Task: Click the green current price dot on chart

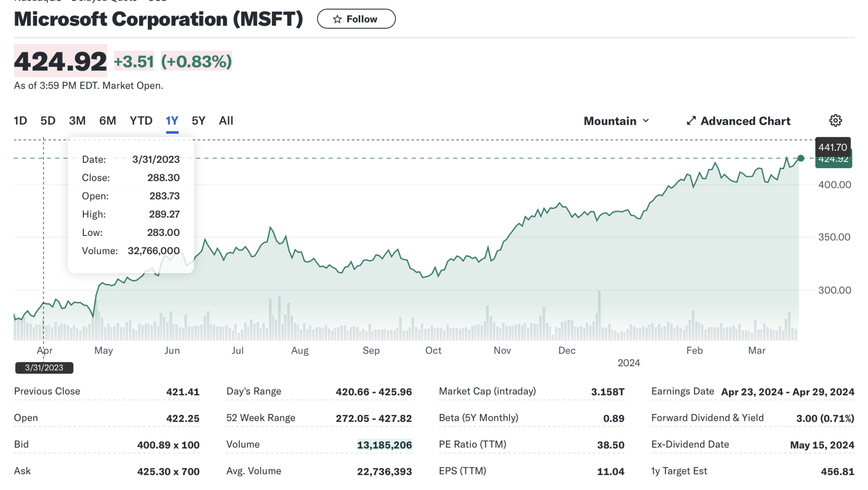Action: coord(801,158)
